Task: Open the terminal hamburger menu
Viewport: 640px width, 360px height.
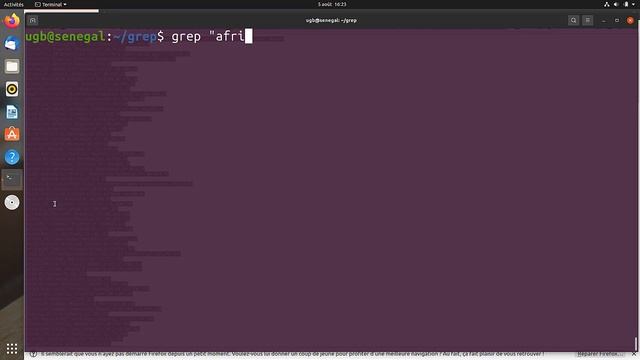Action: 588,20
